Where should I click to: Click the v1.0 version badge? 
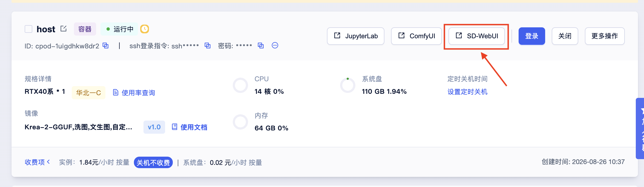154,127
